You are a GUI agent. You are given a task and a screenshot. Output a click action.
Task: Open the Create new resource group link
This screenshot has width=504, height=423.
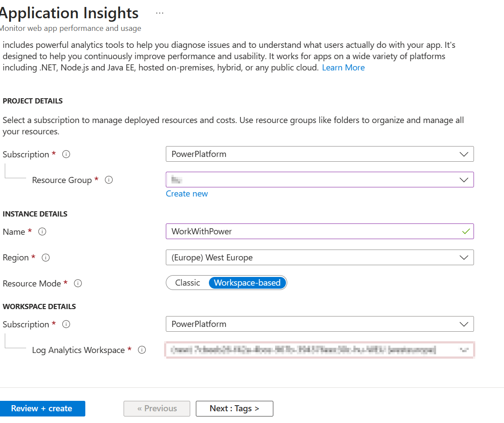tap(187, 193)
